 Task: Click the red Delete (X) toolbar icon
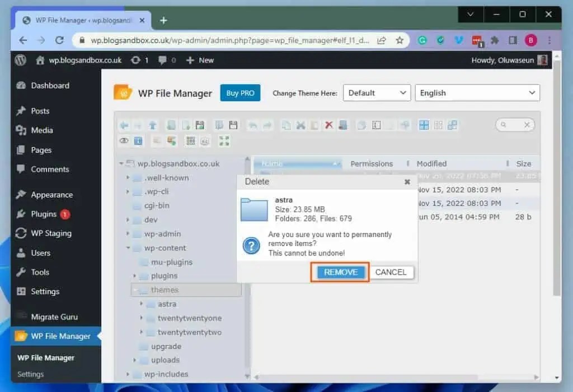tap(328, 125)
